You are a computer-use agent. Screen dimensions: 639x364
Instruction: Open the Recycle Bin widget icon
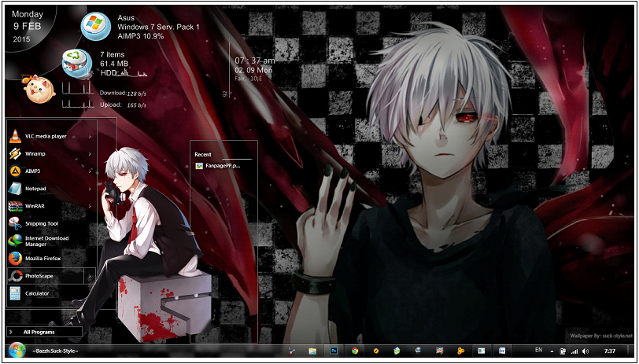pyautogui.click(x=76, y=63)
